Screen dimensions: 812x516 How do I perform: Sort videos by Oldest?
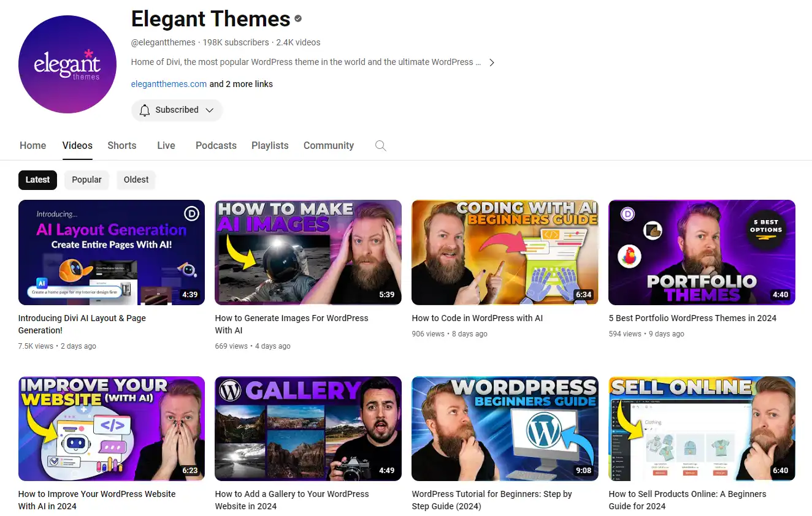click(136, 180)
